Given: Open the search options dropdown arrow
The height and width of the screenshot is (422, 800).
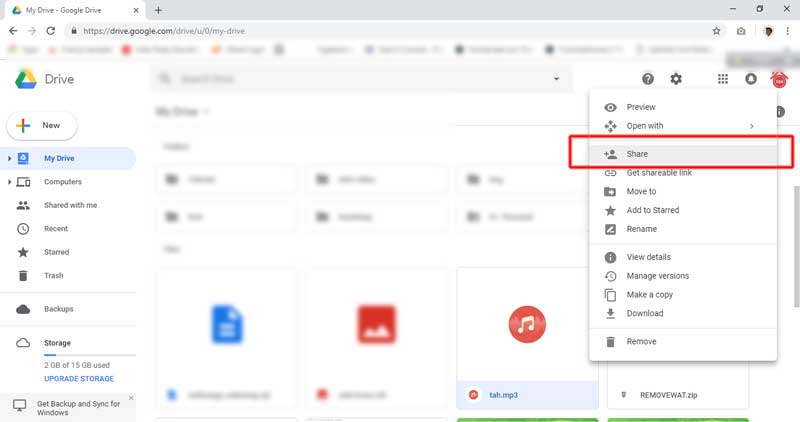Looking at the screenshot, I should tap(557, 79).
